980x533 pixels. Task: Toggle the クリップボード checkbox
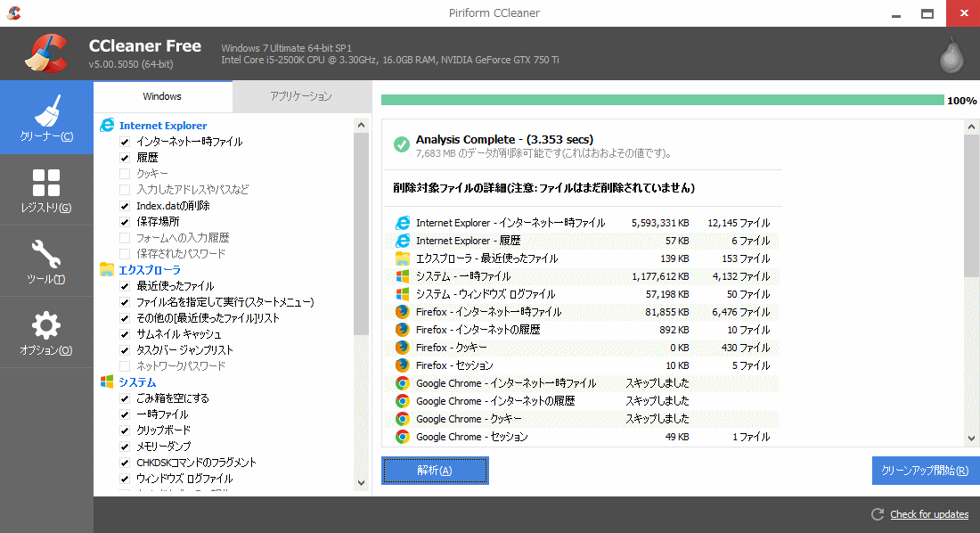(x=125, y=430)
